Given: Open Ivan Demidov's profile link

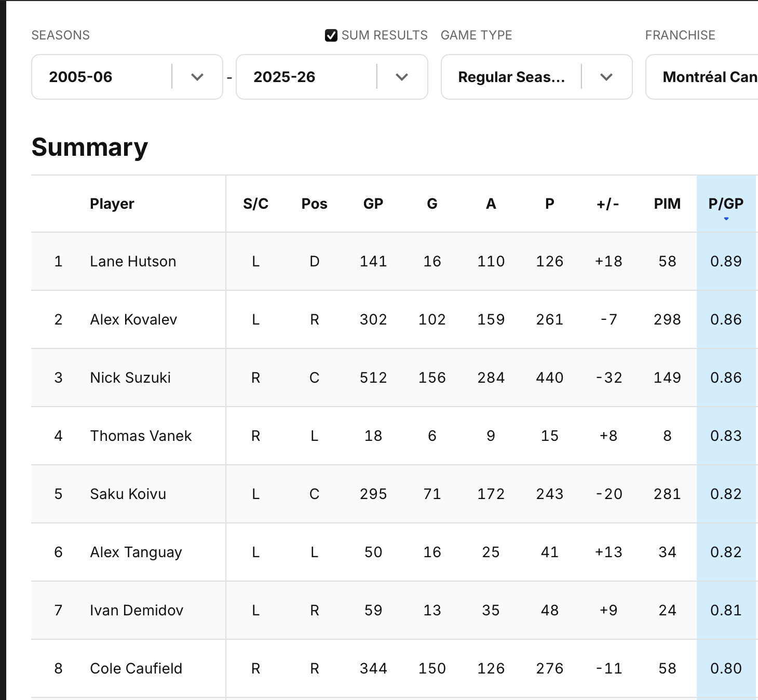Looking at the screenshot, I should tap(137, 610).
